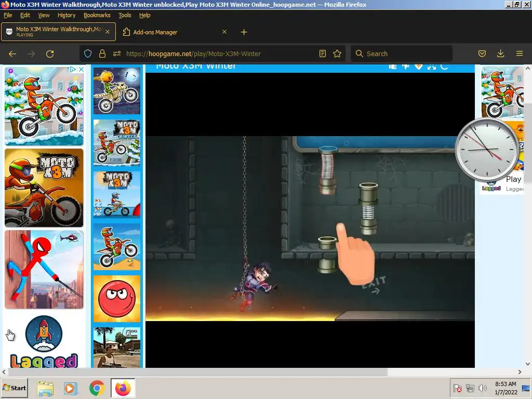
Task: Open the Pocket save icon
Action: (482, 54)
